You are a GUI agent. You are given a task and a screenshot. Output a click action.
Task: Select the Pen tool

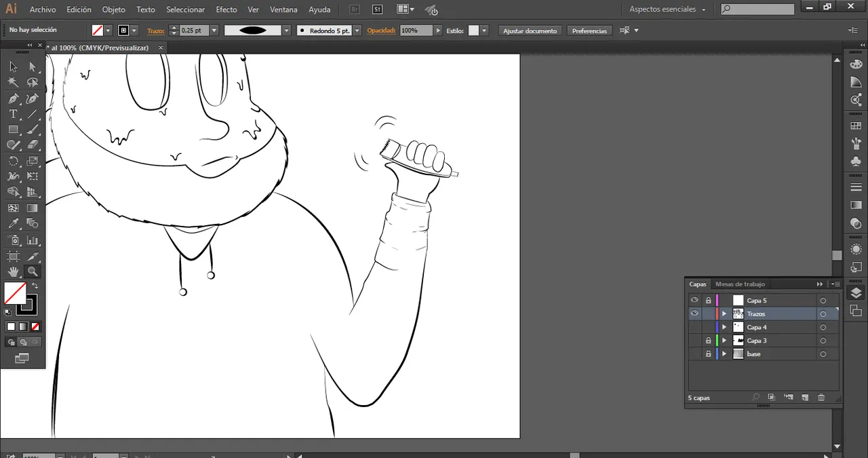coord(13,98)
